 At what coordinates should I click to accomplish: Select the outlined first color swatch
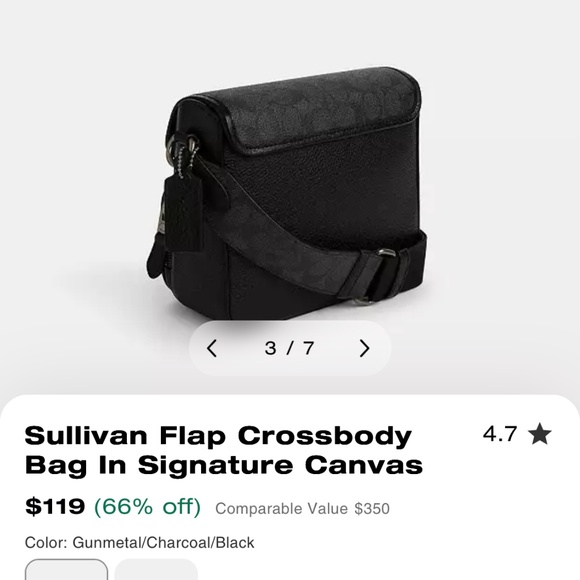point(67,570)
